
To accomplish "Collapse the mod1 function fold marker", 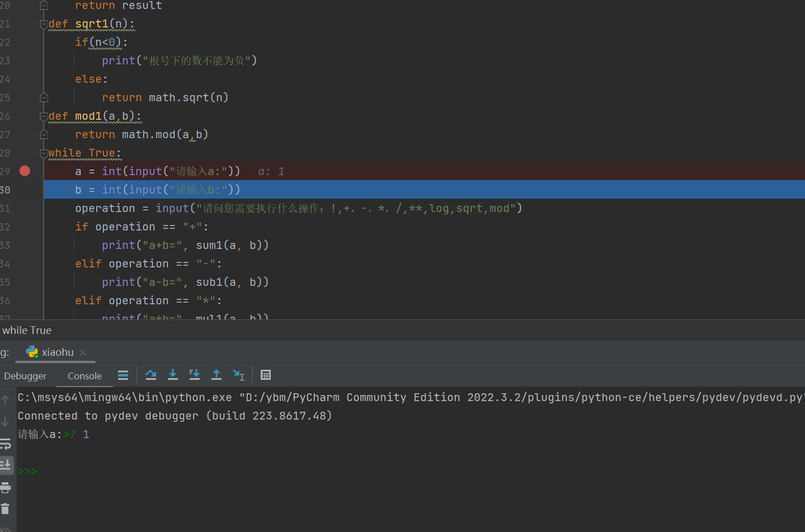I will tap(44, 116).
